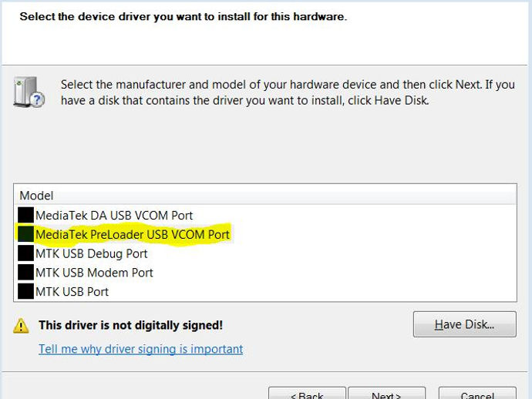Cancel the driver installation wizard
Image resolution: width=532 pixels, height=399 pixels.
tap(477, 394)
